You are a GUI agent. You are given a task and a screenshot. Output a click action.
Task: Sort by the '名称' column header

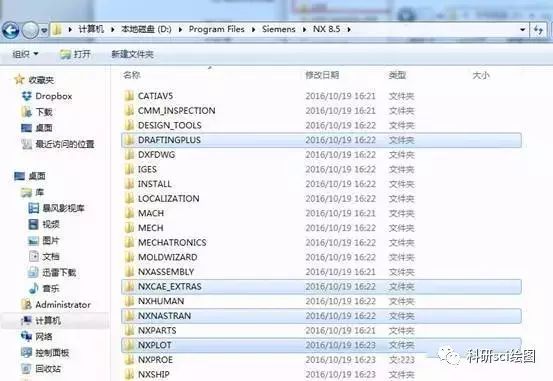coord(132,75)
